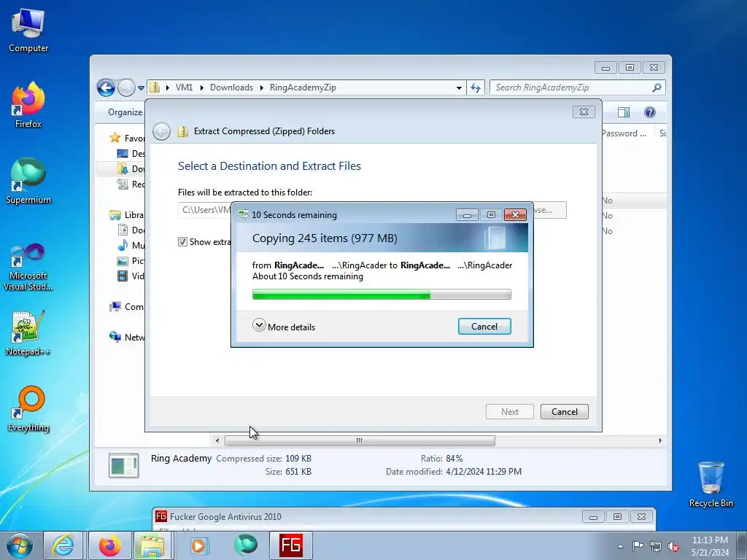The width and height of the screenshot is (747, 560).
Task: Click the horizontal scrollbar thumb in Explorer
Action: pyautogui.click(x=360, y=441)
